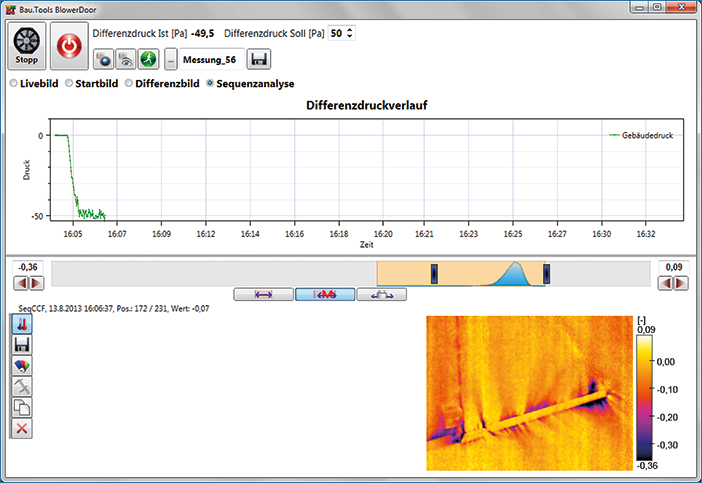Click the SeqCCF status text line
This screenshot has height=483, width=702.
click(114, 308)
